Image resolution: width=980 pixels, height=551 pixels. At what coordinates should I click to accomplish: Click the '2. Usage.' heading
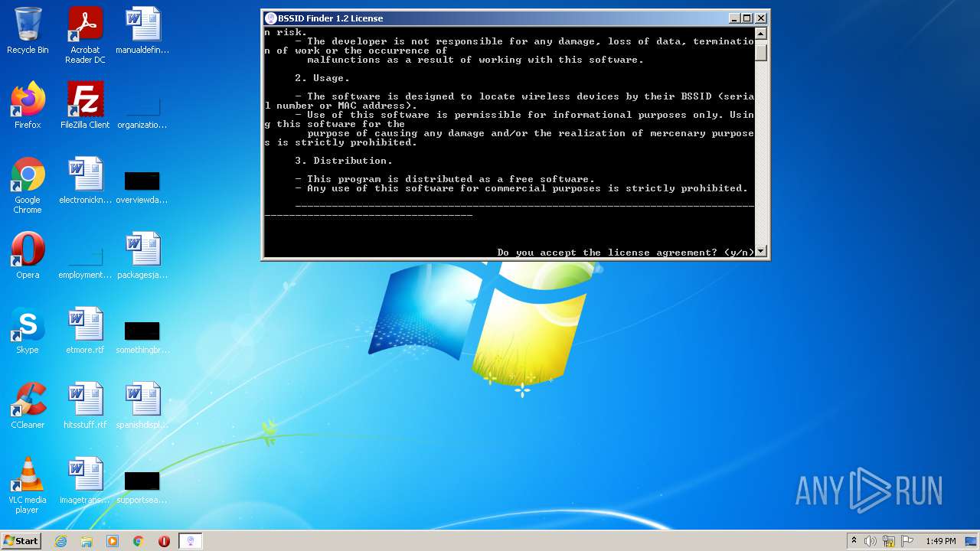pos(322,78)
